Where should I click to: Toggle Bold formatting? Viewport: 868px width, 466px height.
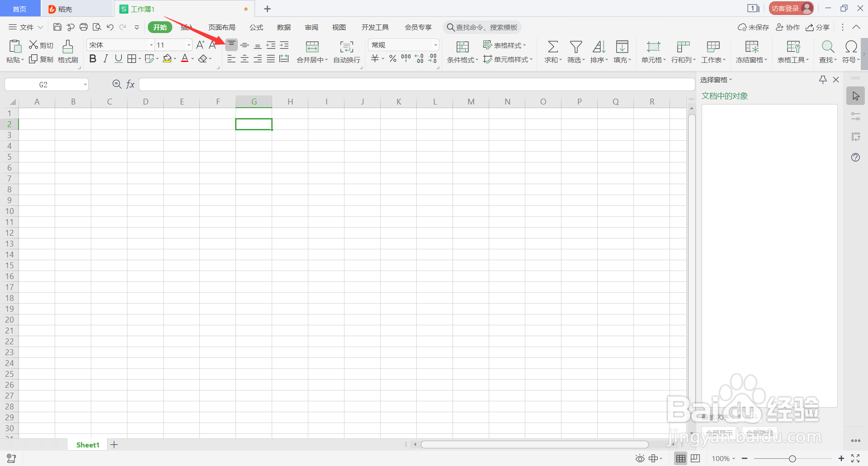[x=93, y=59]
